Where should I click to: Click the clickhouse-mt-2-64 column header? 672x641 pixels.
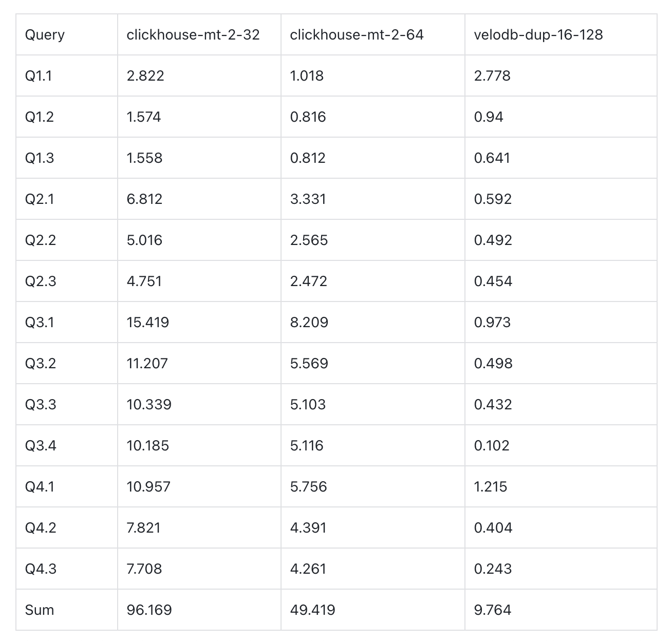click(357, 35)
